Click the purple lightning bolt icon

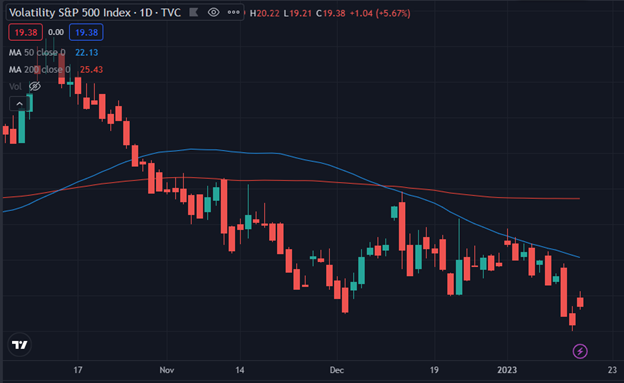click(x=580, y=351)
